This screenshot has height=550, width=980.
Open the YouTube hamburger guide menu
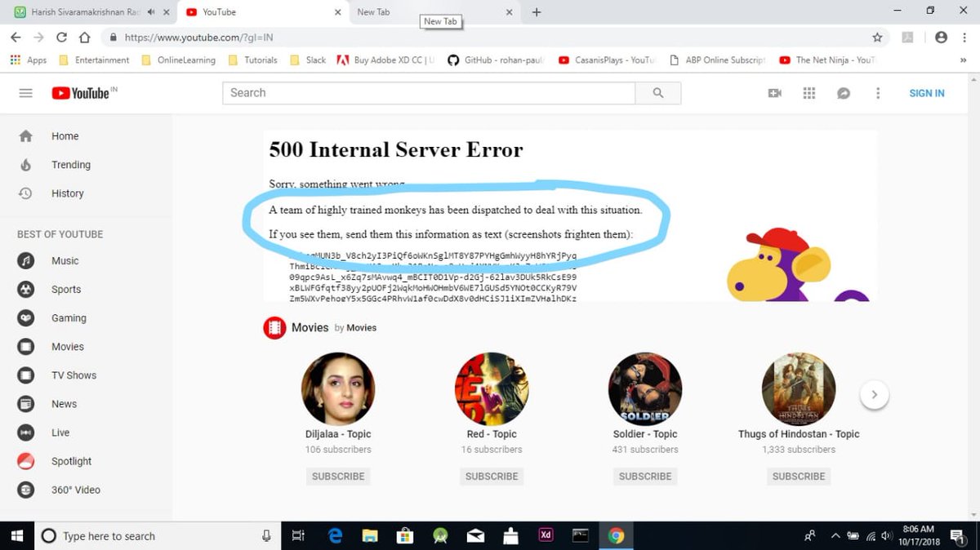[x=25, y=93]
